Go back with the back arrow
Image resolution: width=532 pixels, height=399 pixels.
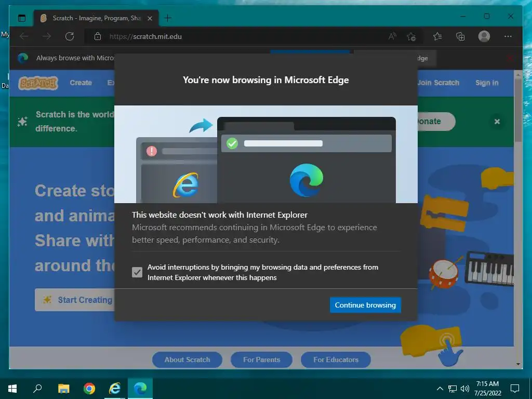[24, 36]
